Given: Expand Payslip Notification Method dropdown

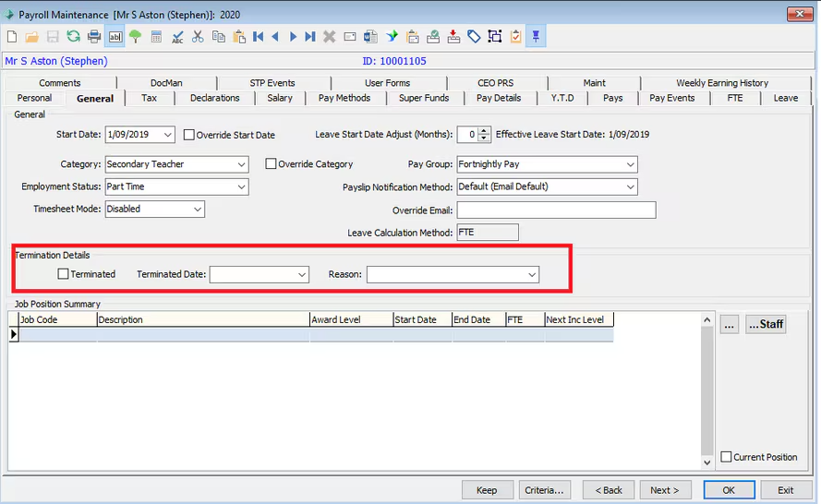Looking at the screenshot, I should click(x=631, y=186).
